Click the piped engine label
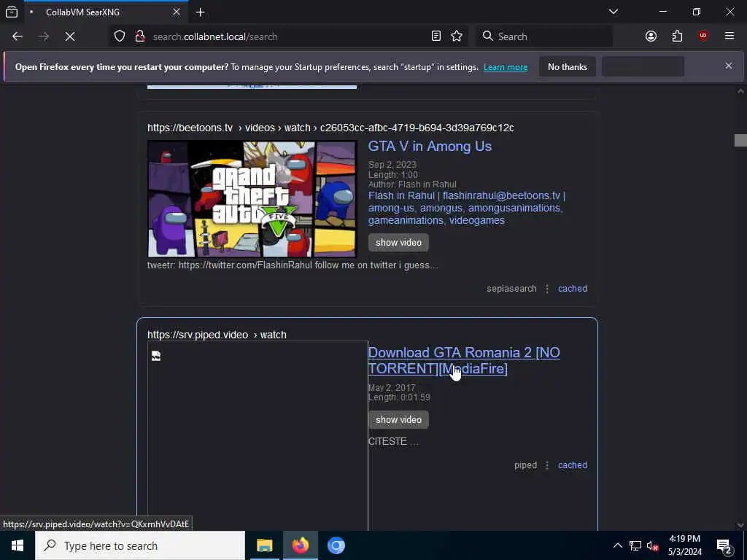This screenshot has height=560, width=747. [525, 465]
